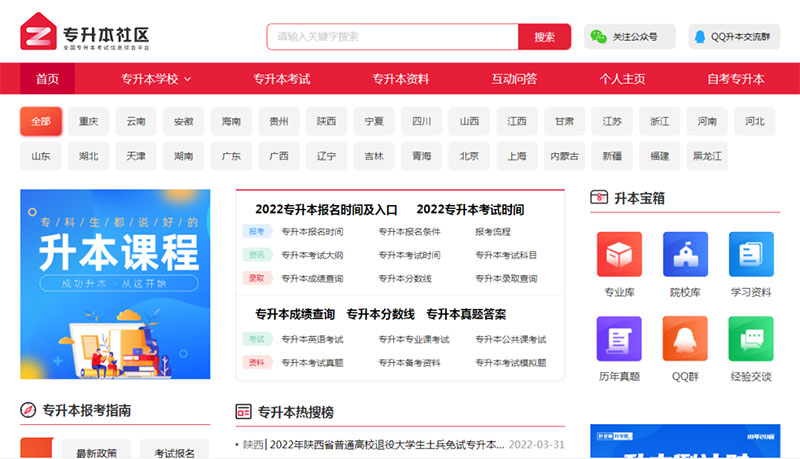Expand the 专升本学校 dropdown menu

coord(156,79)
